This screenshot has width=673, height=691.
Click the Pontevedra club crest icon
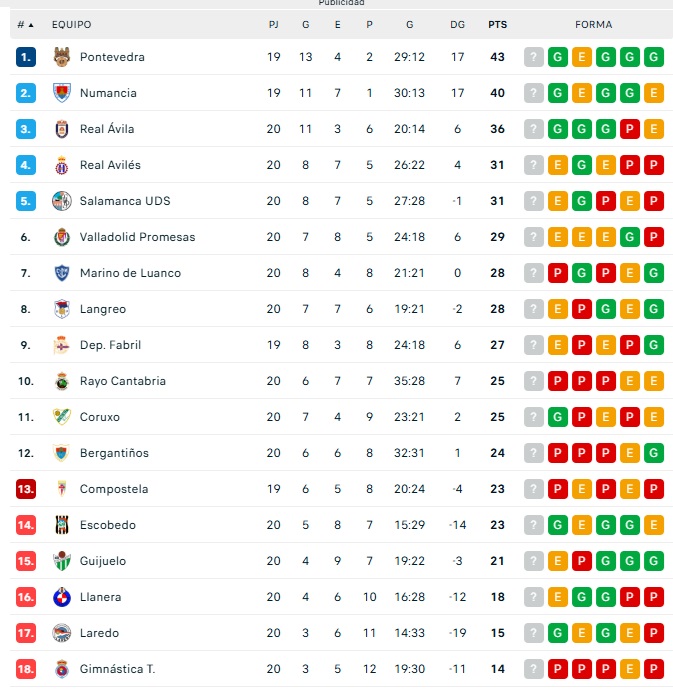[x=61, y=57]
